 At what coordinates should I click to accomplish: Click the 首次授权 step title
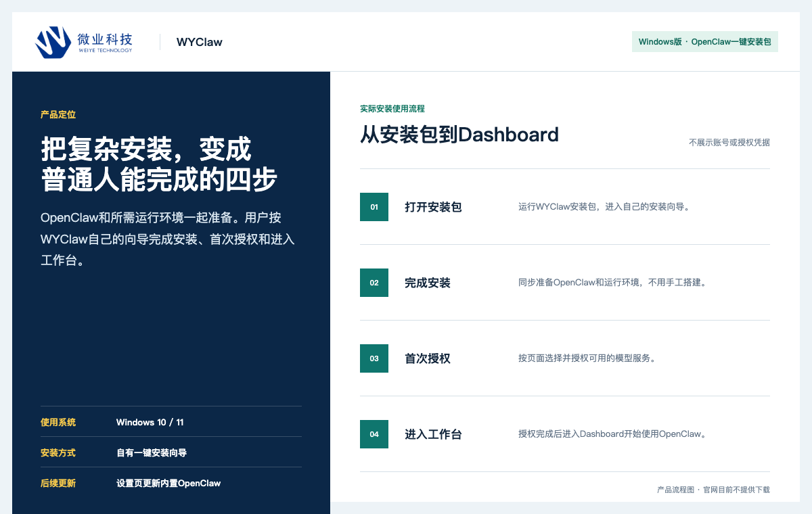pos(428,358)
